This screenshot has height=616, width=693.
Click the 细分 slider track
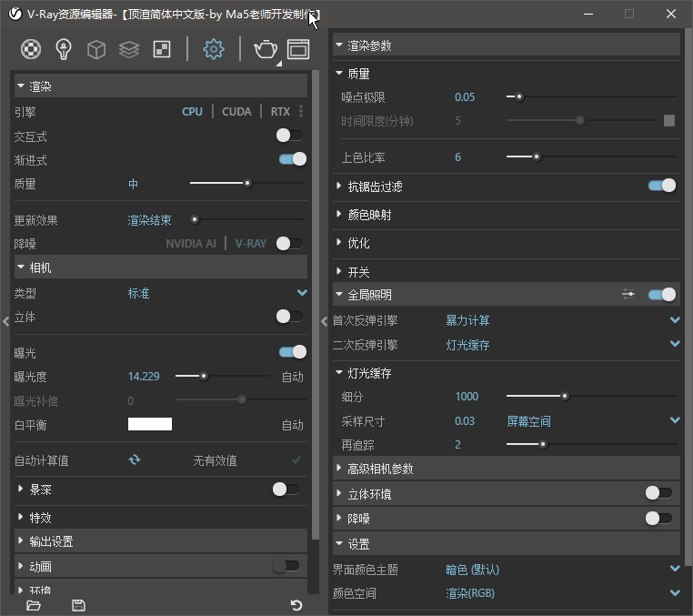point(592,396)
